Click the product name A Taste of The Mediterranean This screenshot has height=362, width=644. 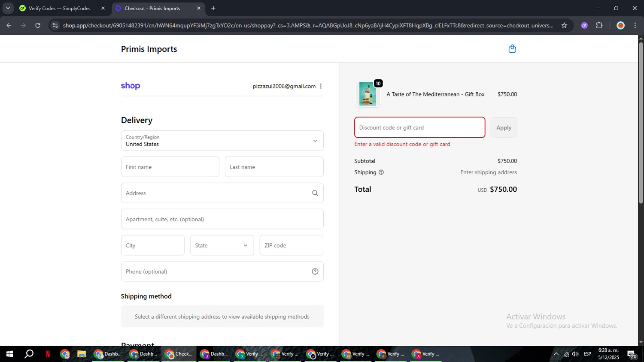click(x=435, y=94)
